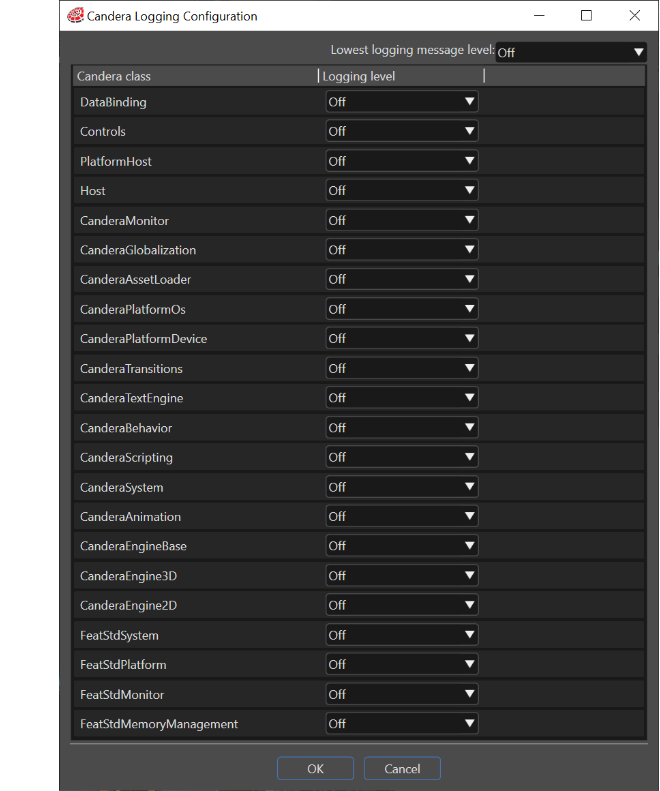Screen dimensions: 660x791
Task: Select the FeatStdPlatform row label
Action: (x=123, y=664)
